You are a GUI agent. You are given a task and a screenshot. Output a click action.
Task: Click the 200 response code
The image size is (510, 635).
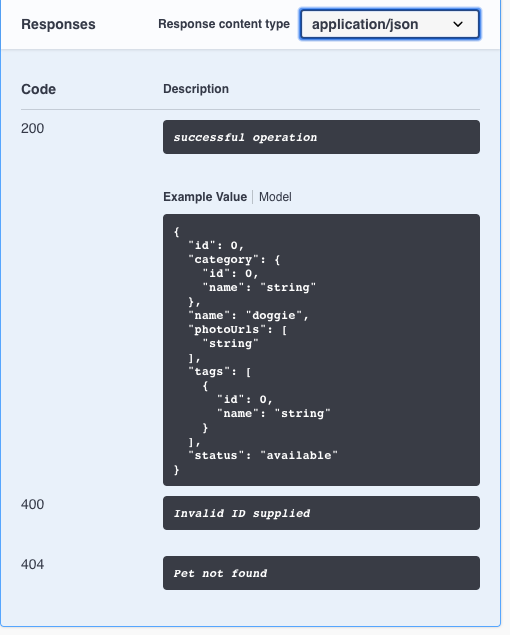(32, 128)
